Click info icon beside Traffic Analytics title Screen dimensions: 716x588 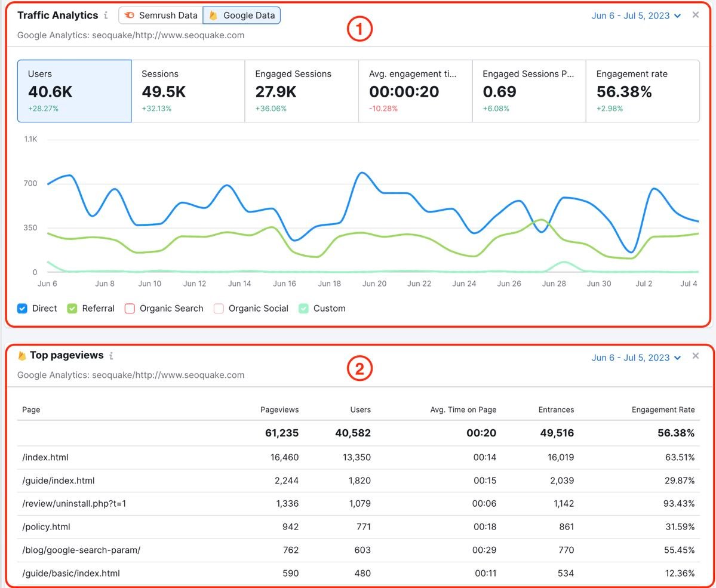click(x=106, y=16)
